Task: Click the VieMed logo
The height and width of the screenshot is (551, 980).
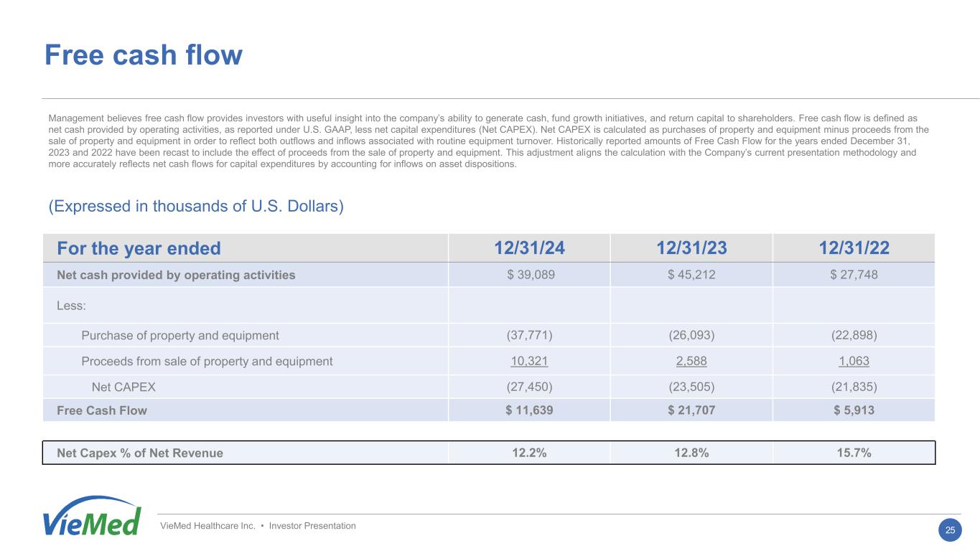Action: click(92, 517)
